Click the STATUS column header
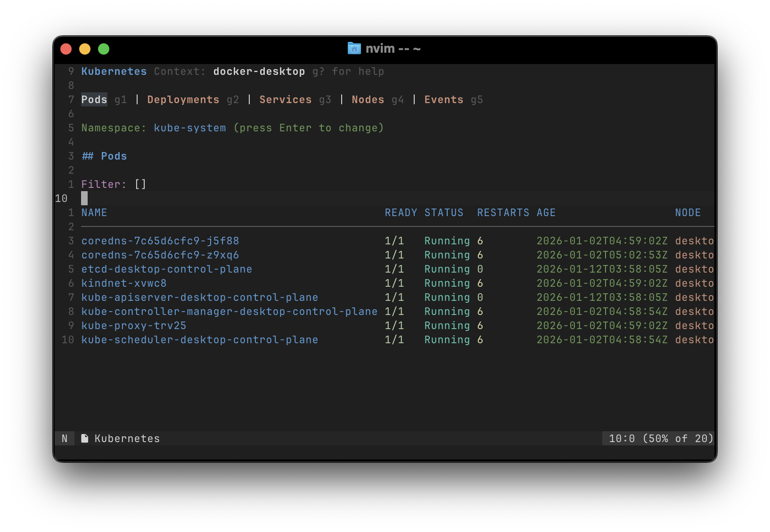The width and height of the screenshot is (770, 532). [444, 212]
